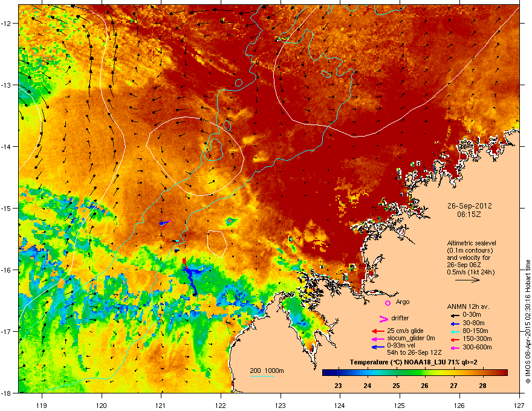Click longitude label 121 on x-axis
This screenshot has width=532, height=411.
tap(161, 405)
